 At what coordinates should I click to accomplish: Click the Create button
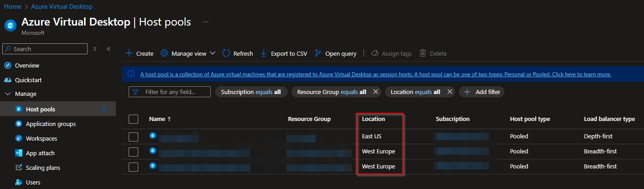(139, 53)
